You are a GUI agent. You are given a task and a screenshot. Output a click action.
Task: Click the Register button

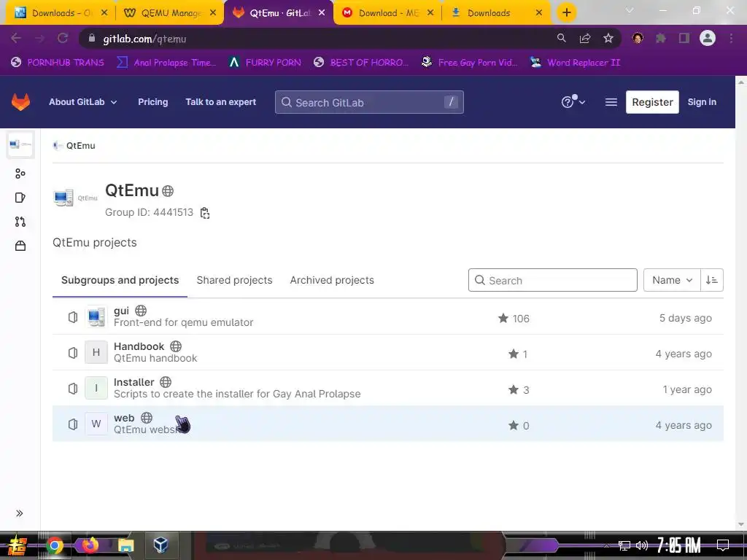[x=651, y=102]
